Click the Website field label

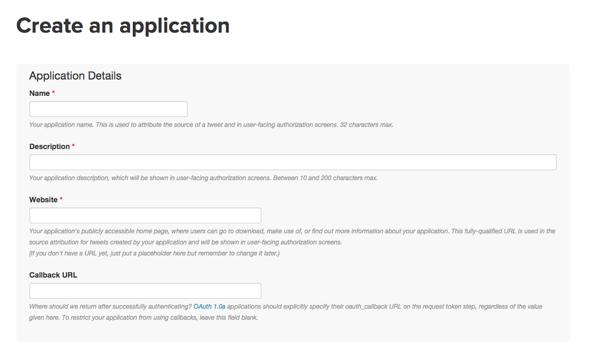(43, 200)
